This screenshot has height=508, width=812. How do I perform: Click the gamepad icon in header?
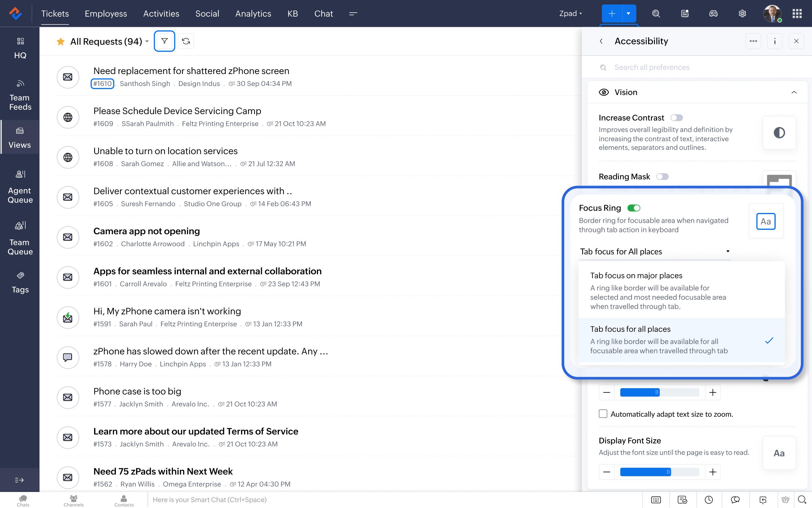point(713,14)
